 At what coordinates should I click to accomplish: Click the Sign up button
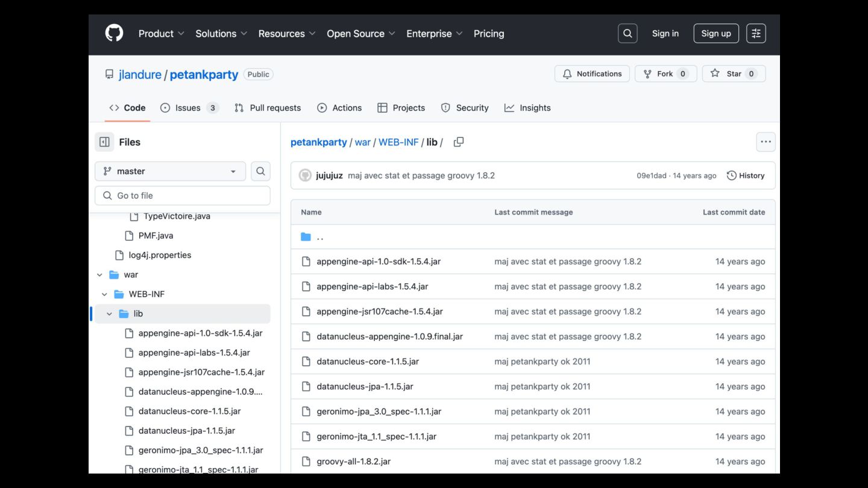point(715,34)
